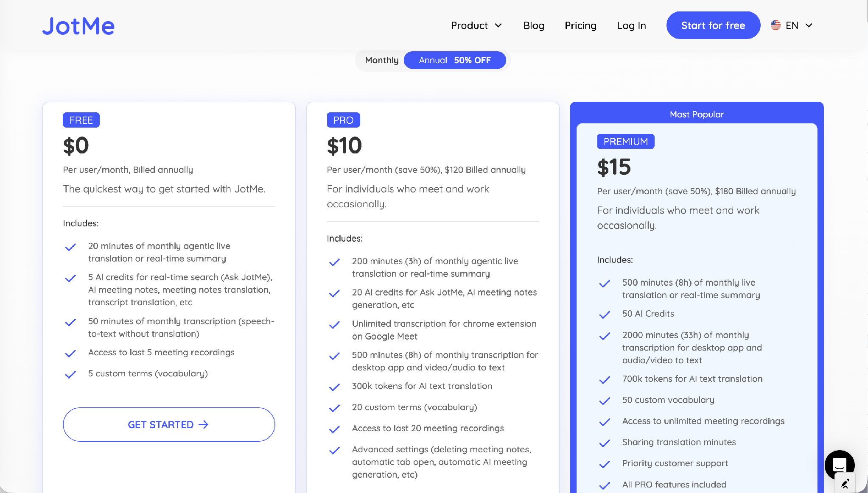
Task: Open the chat support bubble icon
Action: click(x=839, y=465)
